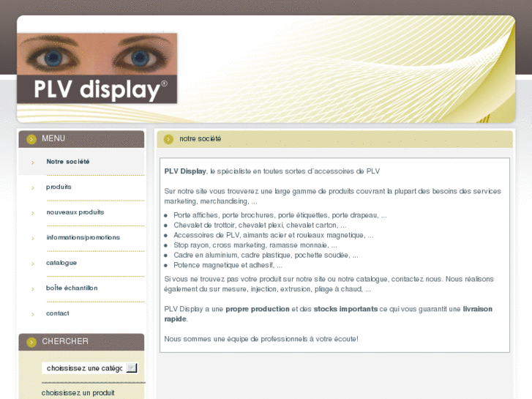Screen dimensions: 532x399
Task: Click the 'Accessoires de PLV, aimants acier' bullet
Action: (274, 235)
